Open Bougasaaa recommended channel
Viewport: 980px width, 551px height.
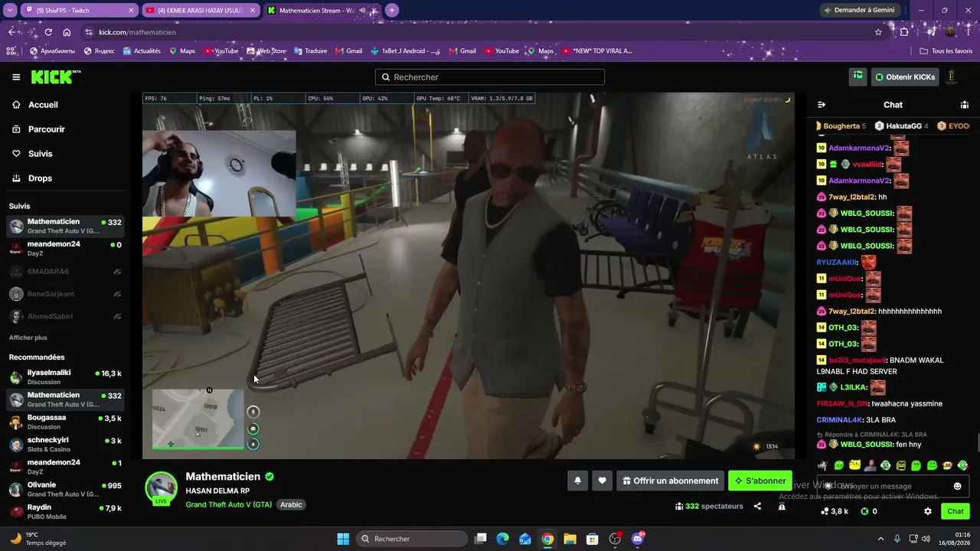[x=64, y=422]
